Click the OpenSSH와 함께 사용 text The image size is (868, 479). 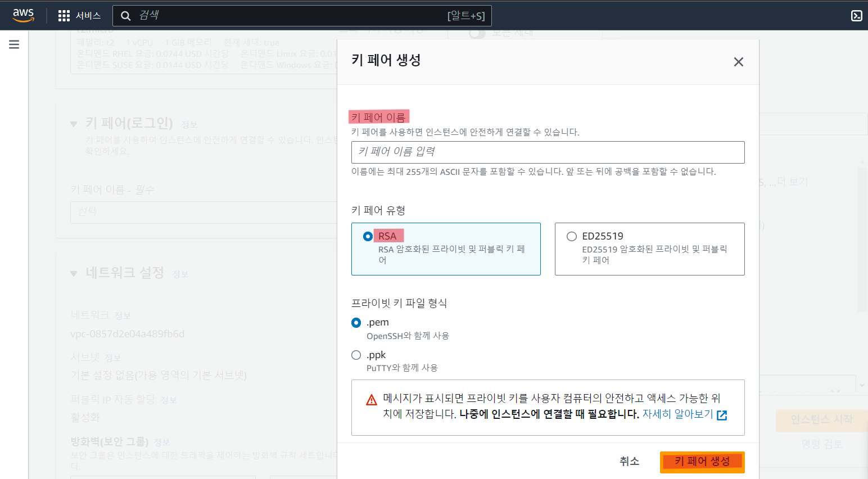click(408, 336)
